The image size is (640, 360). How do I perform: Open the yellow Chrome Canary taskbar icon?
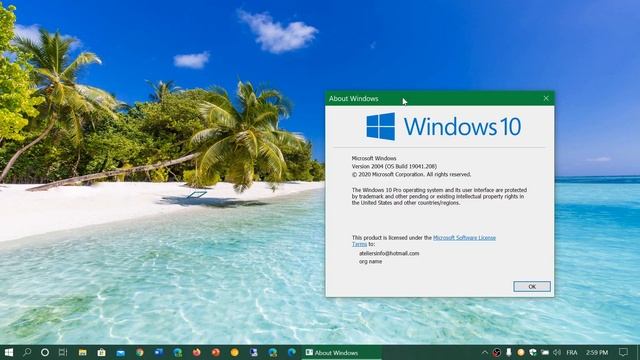234,352
